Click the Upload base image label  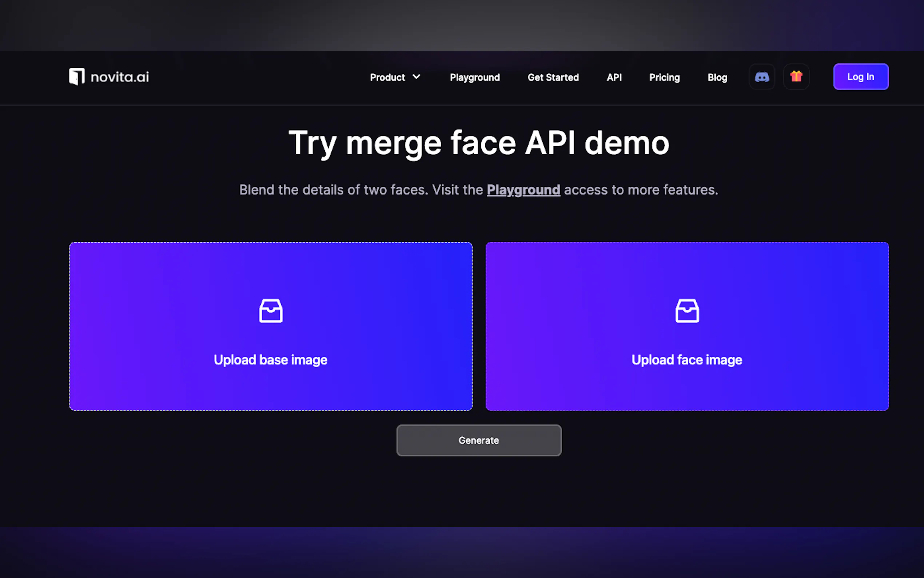click(x=270, y=360)
